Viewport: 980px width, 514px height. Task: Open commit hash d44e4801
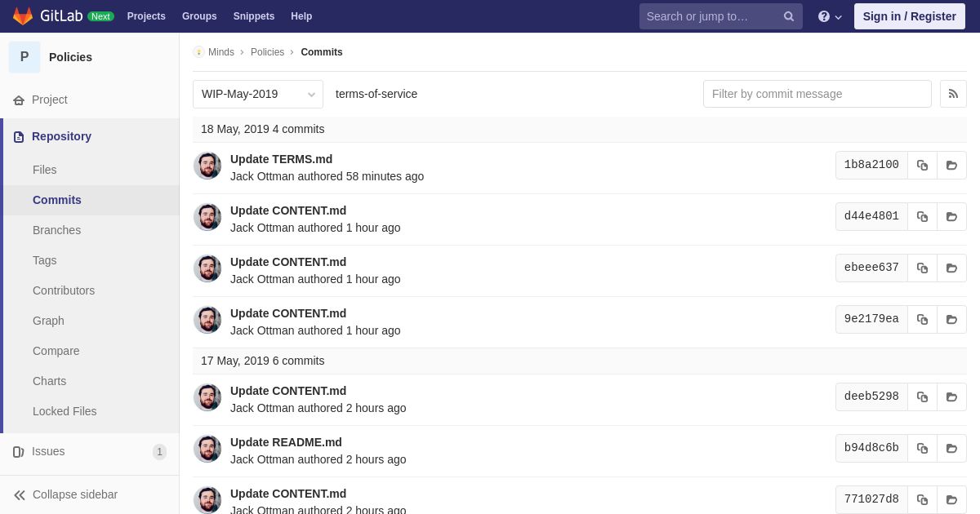[871, 216]
